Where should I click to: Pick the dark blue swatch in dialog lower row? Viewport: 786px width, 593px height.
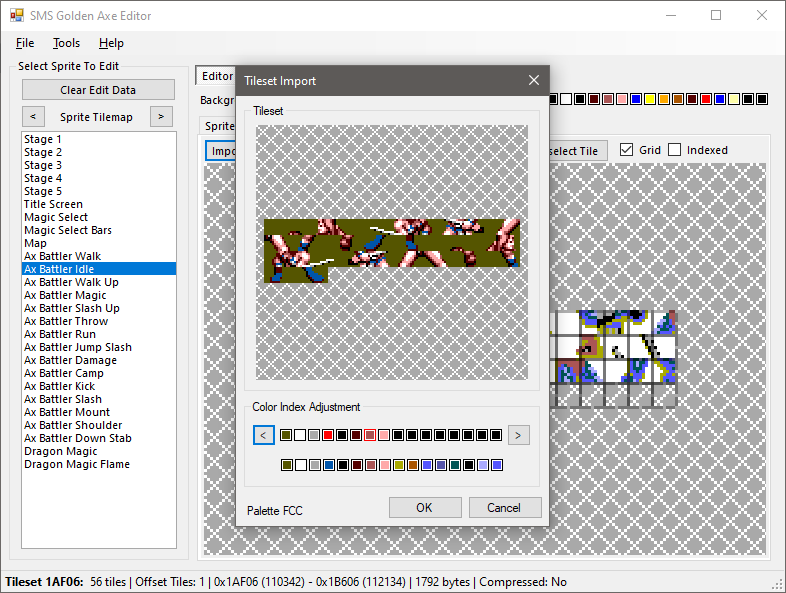329,465
